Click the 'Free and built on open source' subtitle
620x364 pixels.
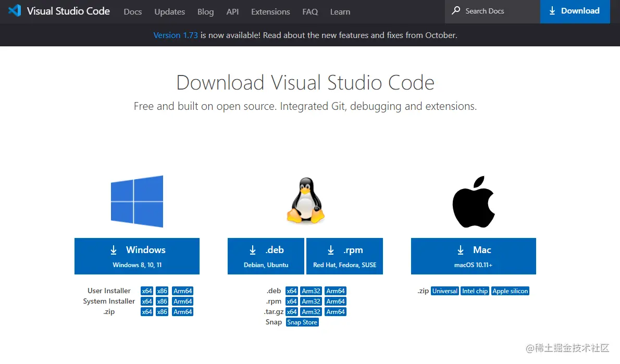click(x=305, y=106)
